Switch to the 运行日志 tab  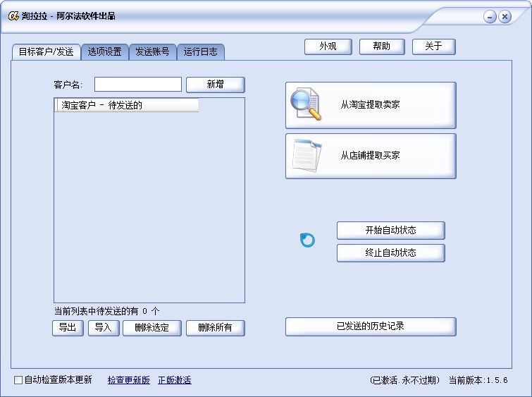pos(200,52)
